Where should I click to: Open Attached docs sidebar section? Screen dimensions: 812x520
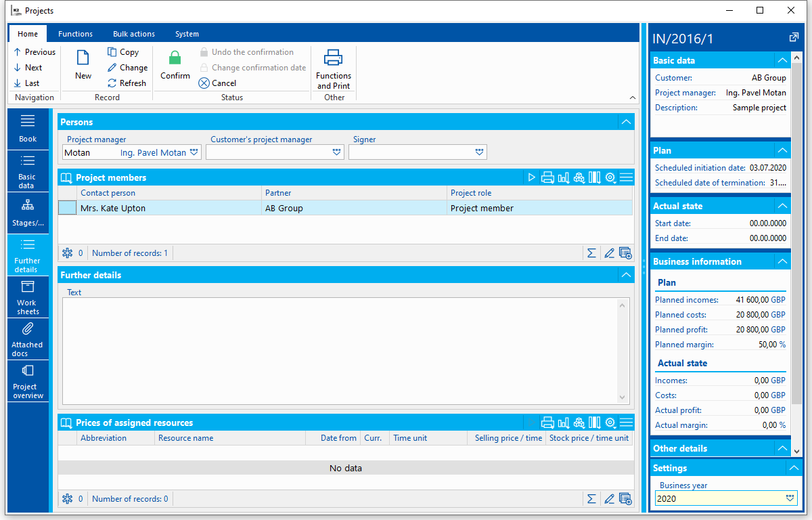point(28,339)
